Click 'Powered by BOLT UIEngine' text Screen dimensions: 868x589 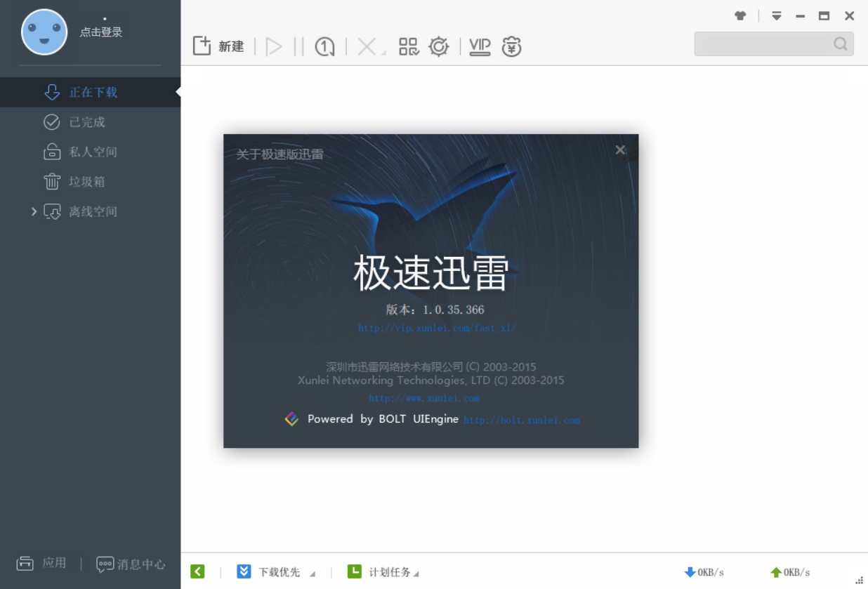pyautogui.click(x=383, y=419)
